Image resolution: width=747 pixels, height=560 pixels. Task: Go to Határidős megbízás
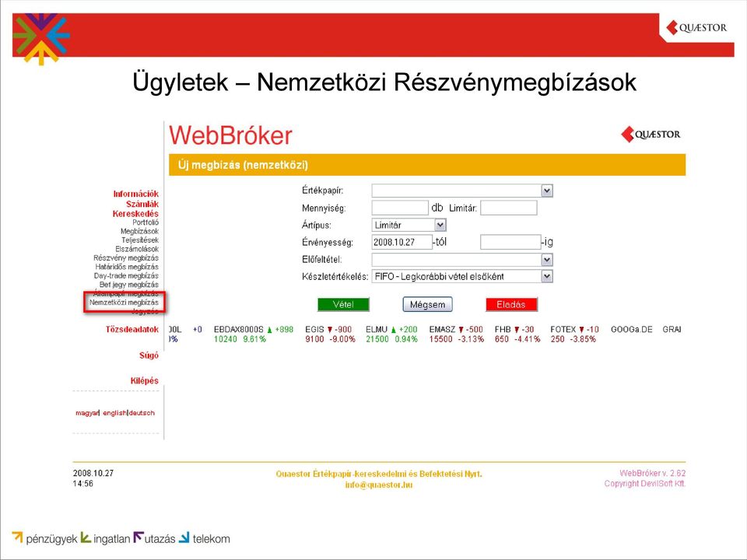(x=127, y=267)
